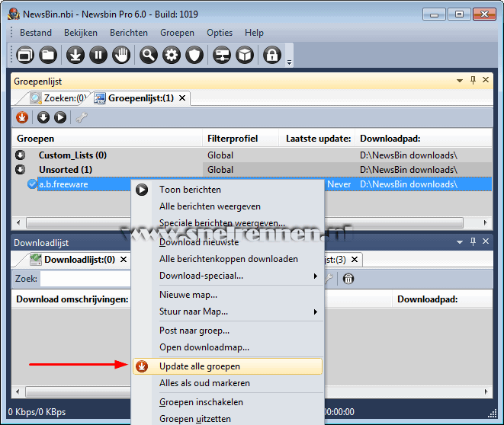Screen dimensions: 504x425
Task: Open the Bekijken menu
Action: click(81, 33)
